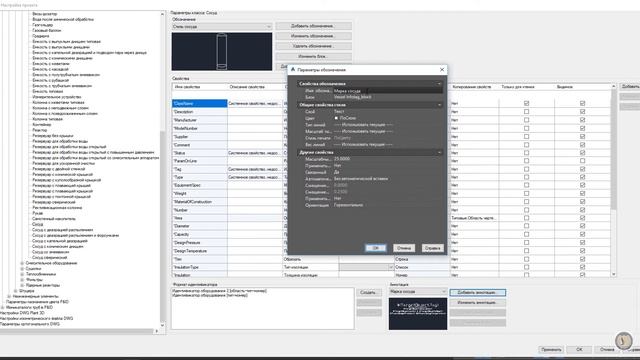Select Параметры ортогонального DWG in the tree
The width and height of the screenshot is (640, 360).
30,324
